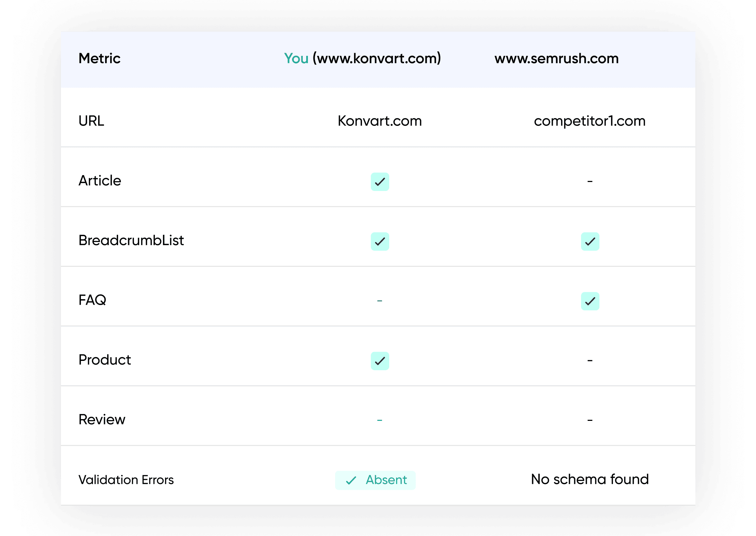Image resolution: width=756 pixels, height=536 pixels.
Task: Click the Absent validation status badge
Action: coord(375,480)
